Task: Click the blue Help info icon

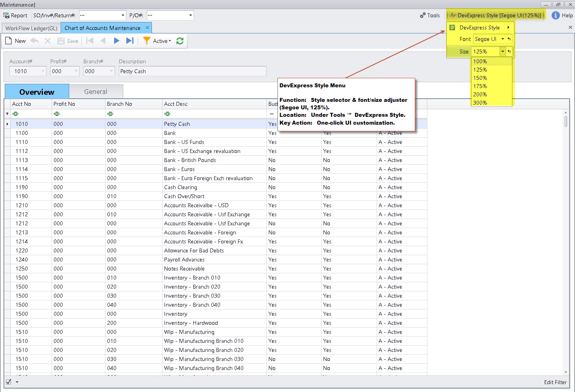Action: 555,15
